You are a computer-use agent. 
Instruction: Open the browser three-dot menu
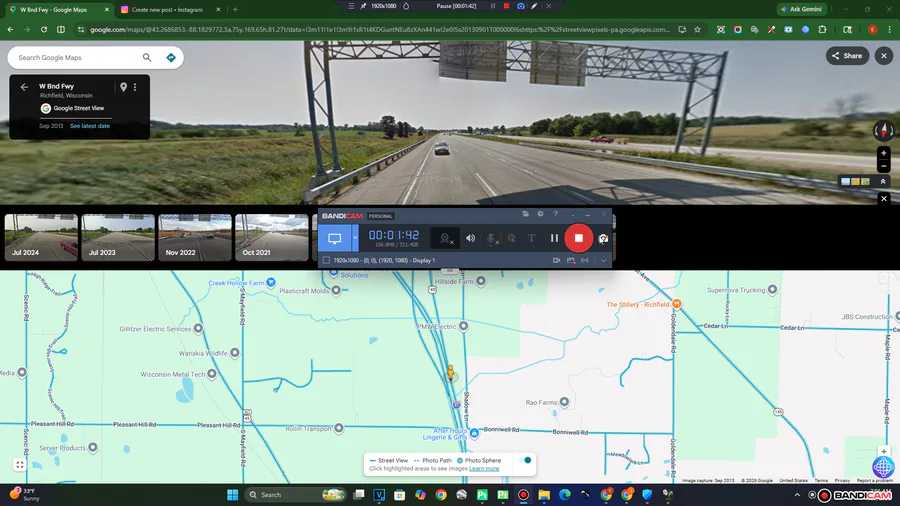pos(890,29)
